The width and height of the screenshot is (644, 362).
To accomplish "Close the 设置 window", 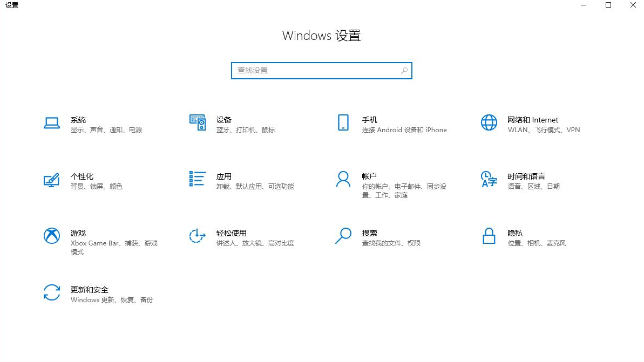I will (x=633, y=5).
